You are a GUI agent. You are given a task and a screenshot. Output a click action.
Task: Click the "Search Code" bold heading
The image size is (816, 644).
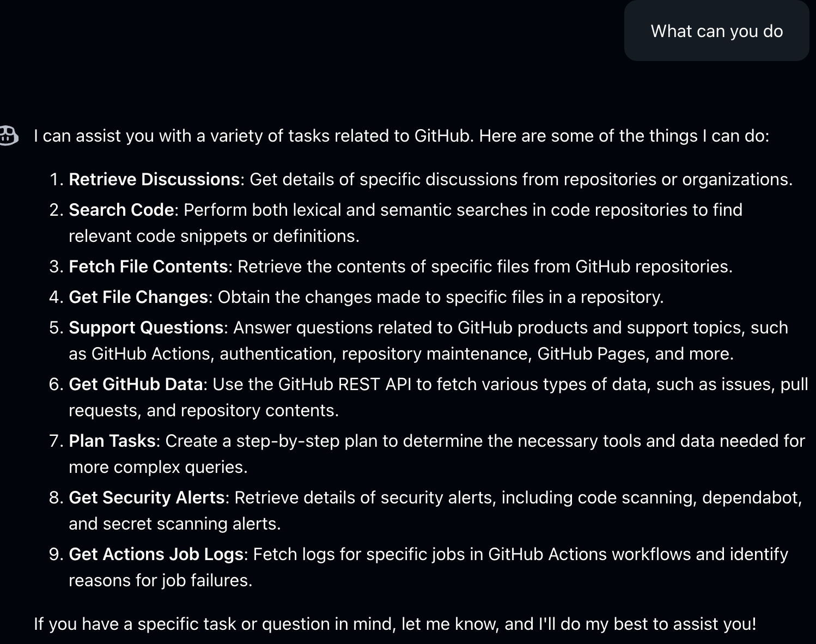click(x=121, y=210)
